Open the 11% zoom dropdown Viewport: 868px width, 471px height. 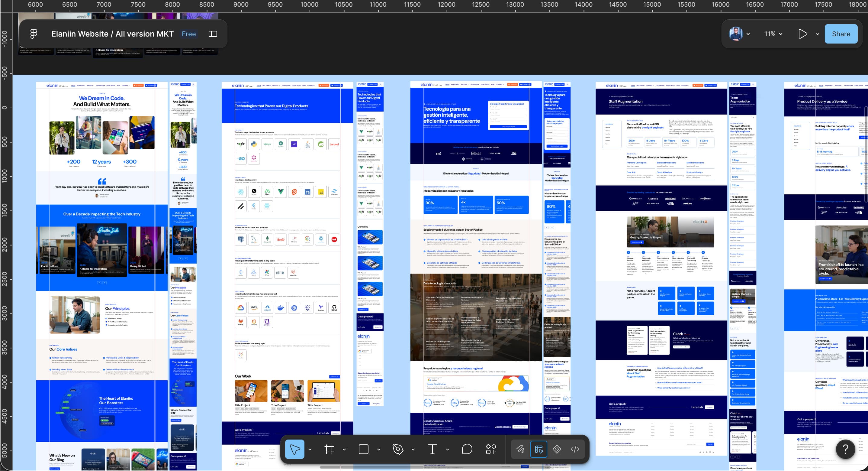[773, 34]
